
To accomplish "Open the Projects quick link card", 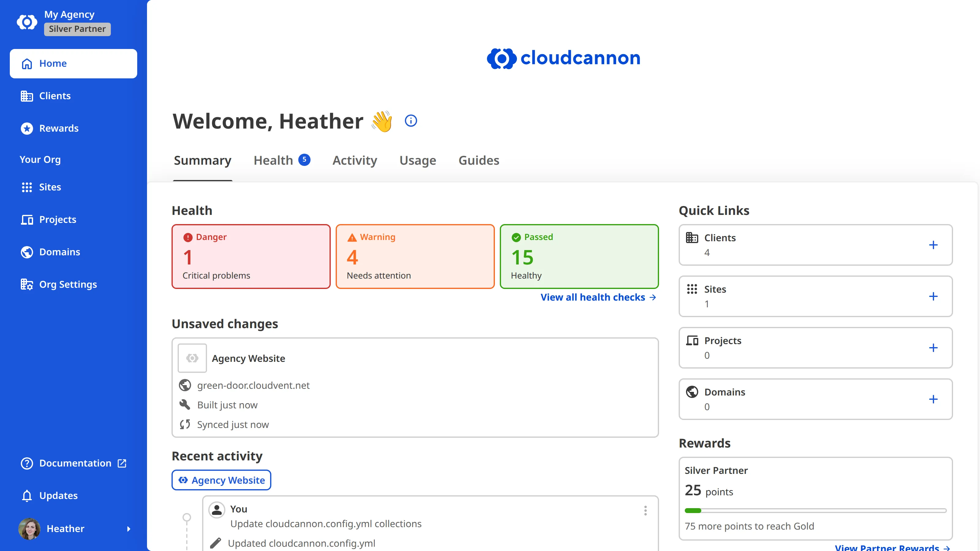I will pos(816,347).
